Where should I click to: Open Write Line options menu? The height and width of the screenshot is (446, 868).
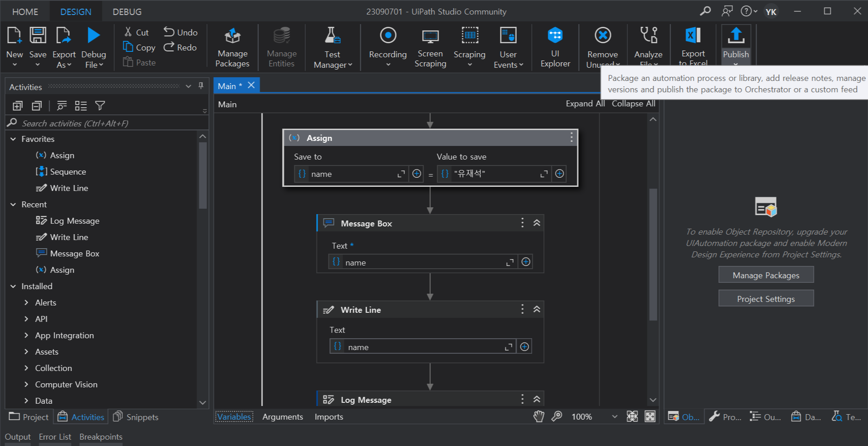[522, 309]
